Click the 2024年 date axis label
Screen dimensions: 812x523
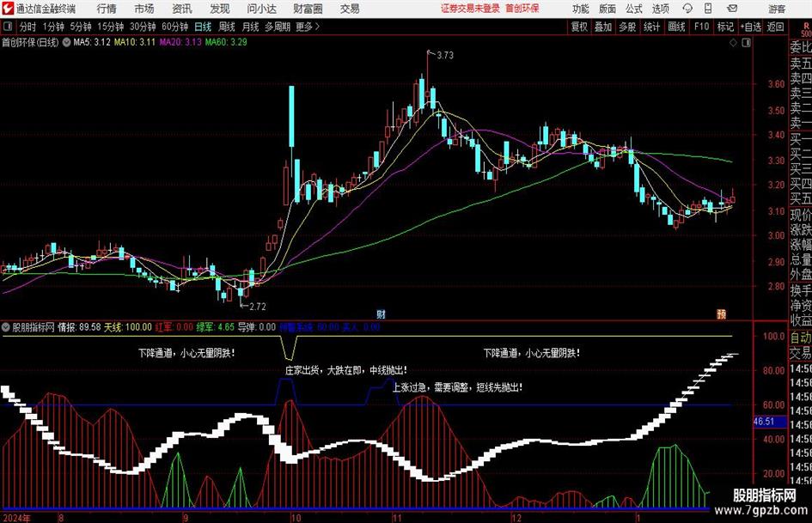point(16,518)
